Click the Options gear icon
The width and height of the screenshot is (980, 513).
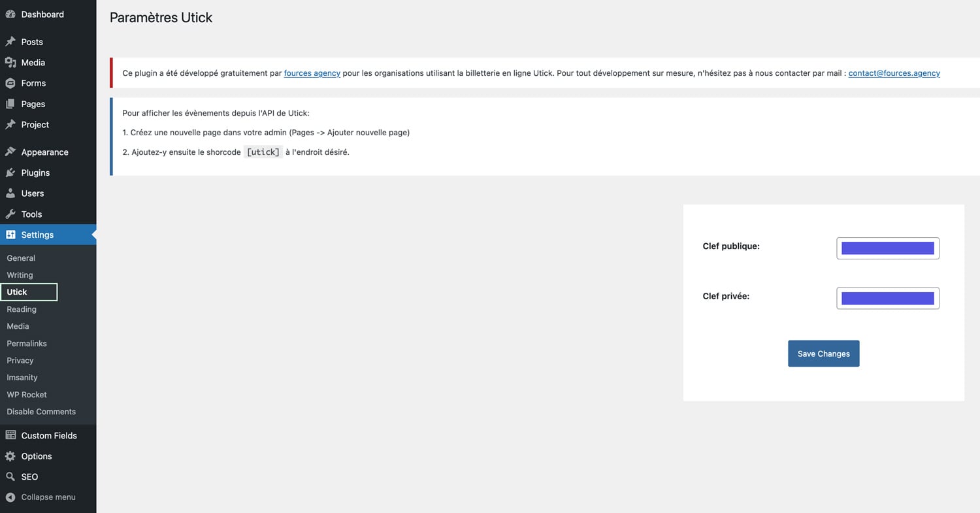pos(10,456)
